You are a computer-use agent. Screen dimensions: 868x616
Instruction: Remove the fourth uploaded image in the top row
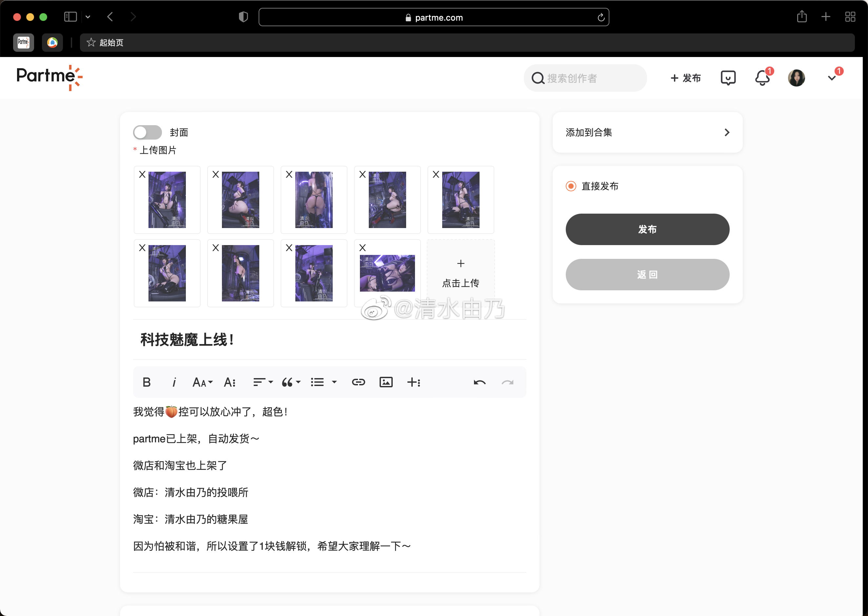point(363,175)
